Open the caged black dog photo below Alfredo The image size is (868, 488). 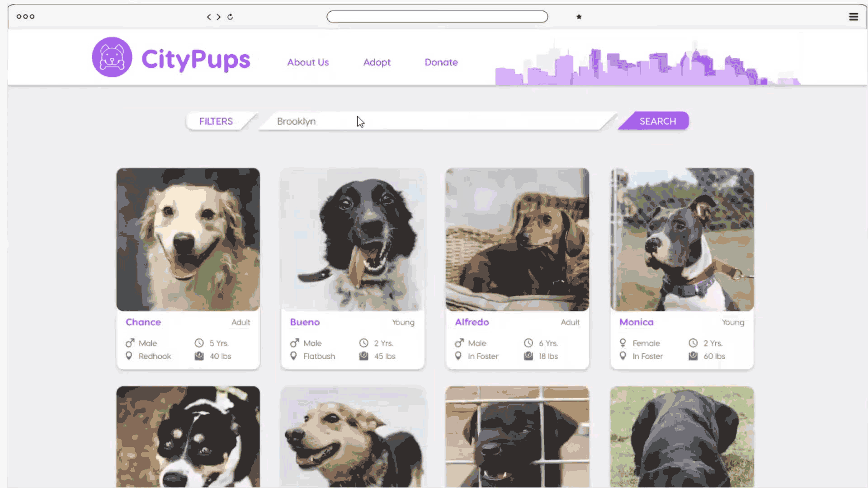pyautogui.click(x=517, y=436)
